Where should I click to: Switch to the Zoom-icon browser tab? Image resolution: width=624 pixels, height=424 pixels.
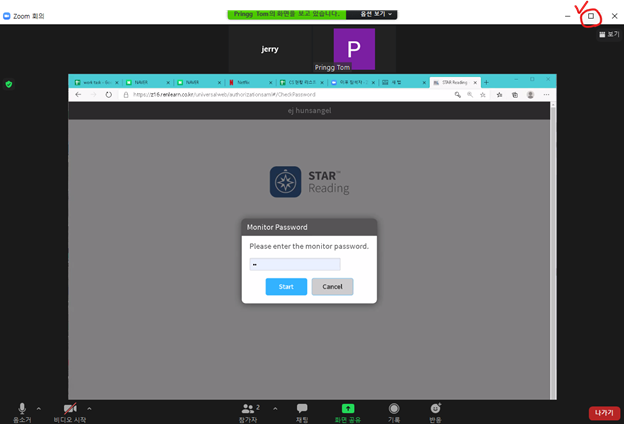coord(353,82)
